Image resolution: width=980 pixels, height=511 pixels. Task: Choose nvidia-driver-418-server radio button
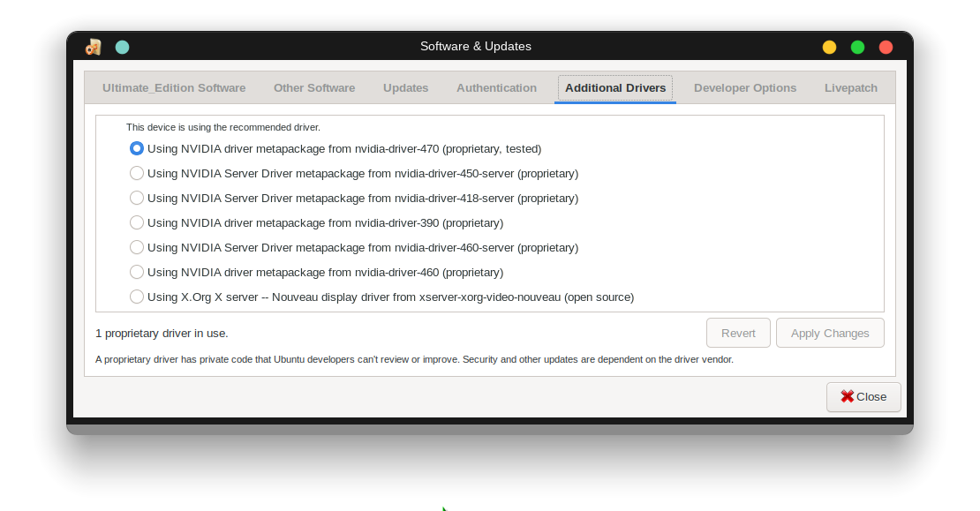coord(137,198)
